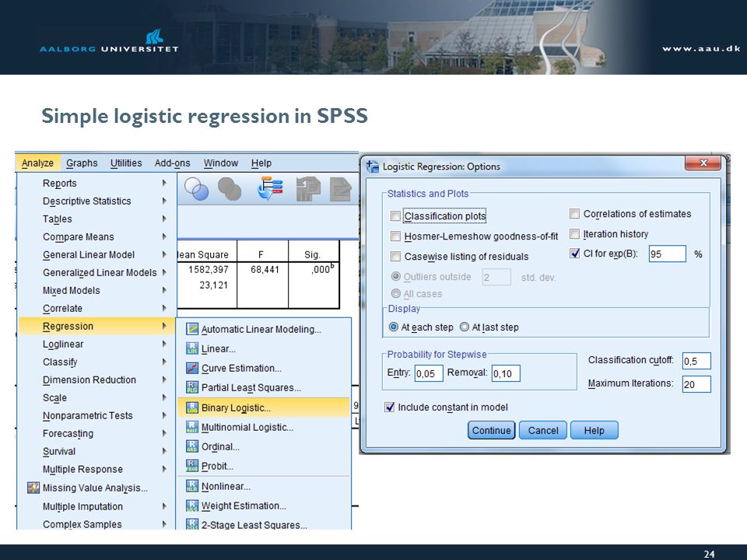The image size is (747, 560).
Task: Select Nonparametric Tests menu item
Action: click(96, 415)
